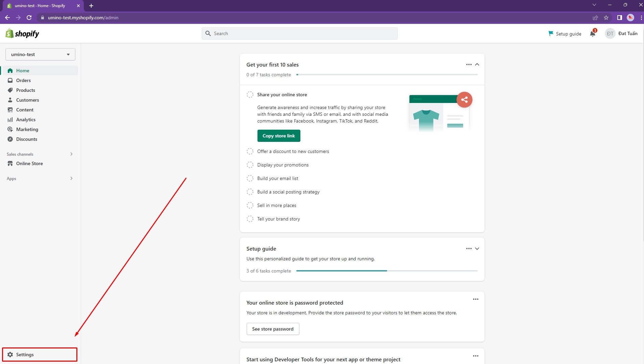Click the See store password button

[273, 329]
